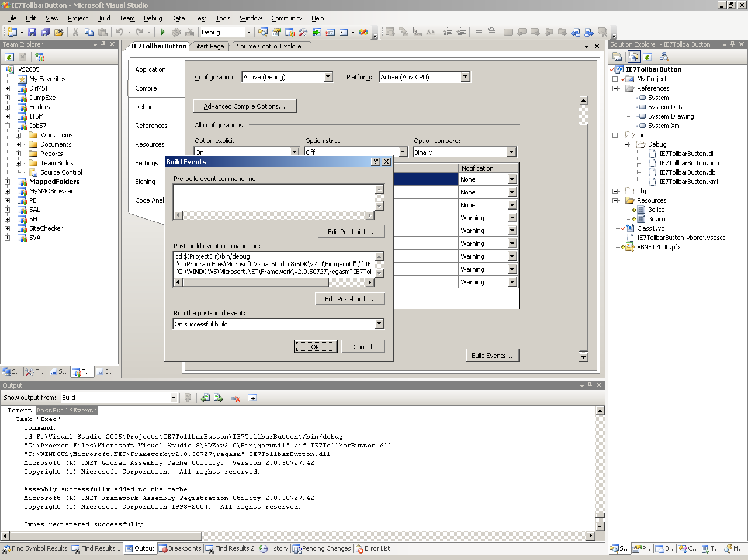The image size is (748, 560).
Task: Open the Option compare dropdown
Action: click(512, 152)
